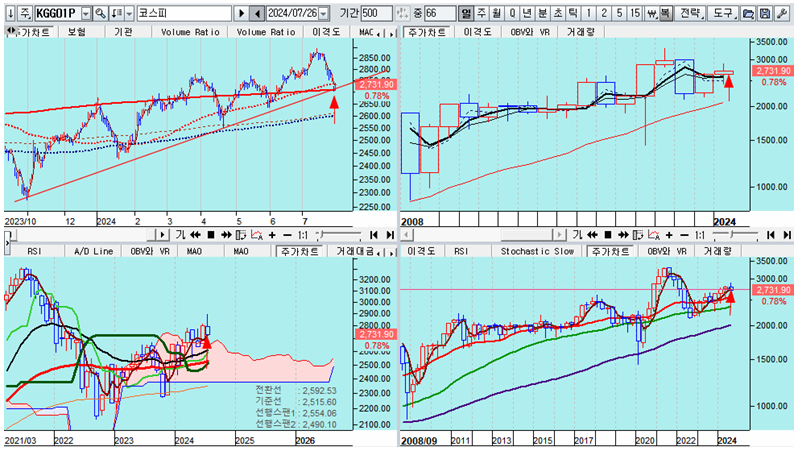Select A/D Line tab in bottom-left chart
The height and width of the screenshot is (449, 798).
(94, 251)
